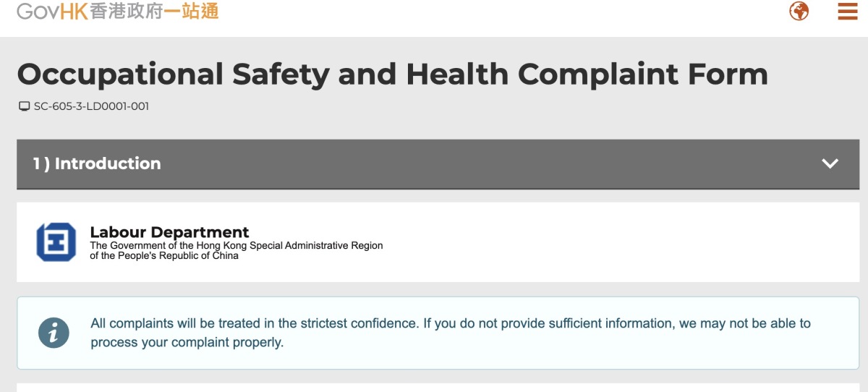This screenshot has width=868, height=392.
Task: Click 'of the People's Republic of China' line
Action: pyautogui.click(x=164, y=255)
